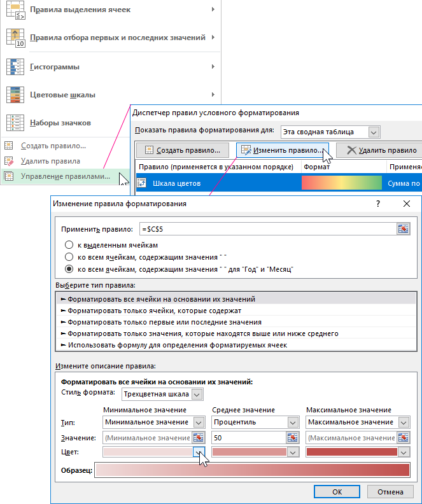Click the Гистограммы data bars icon

pyautogui.click(x=15, y=67)
